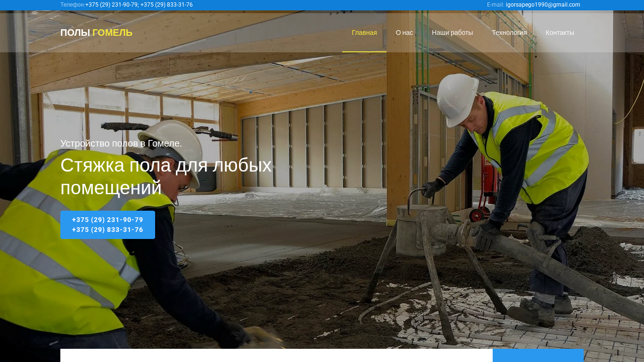The height and width of the screenshot is (362, 644).
Task: Go to the О нас page
Action: coord(404,33)
